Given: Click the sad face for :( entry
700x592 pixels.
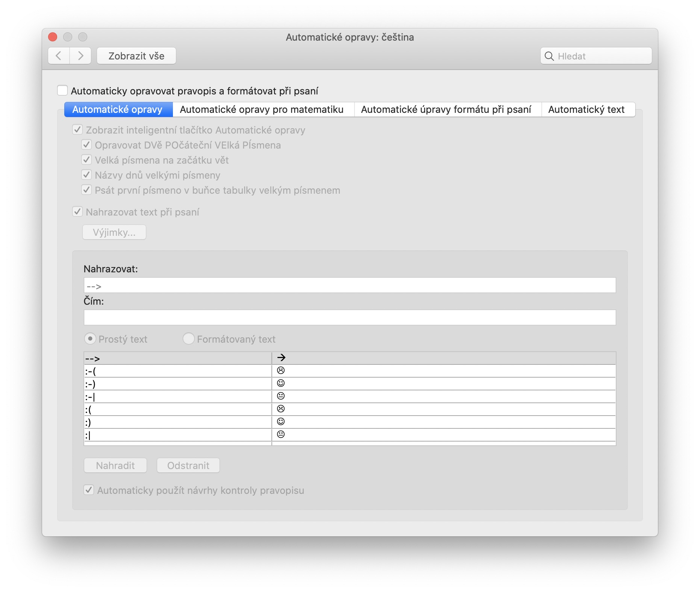Looking at the screenshot, I should click(281, 409).
